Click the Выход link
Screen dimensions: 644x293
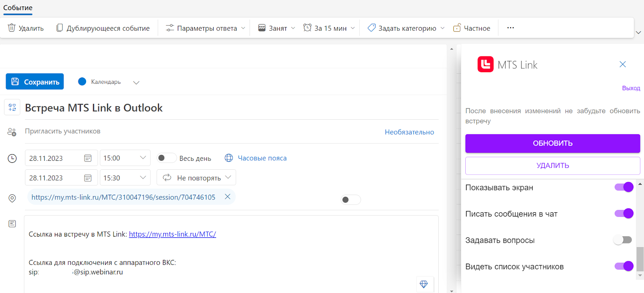click(x=631, y=88)
